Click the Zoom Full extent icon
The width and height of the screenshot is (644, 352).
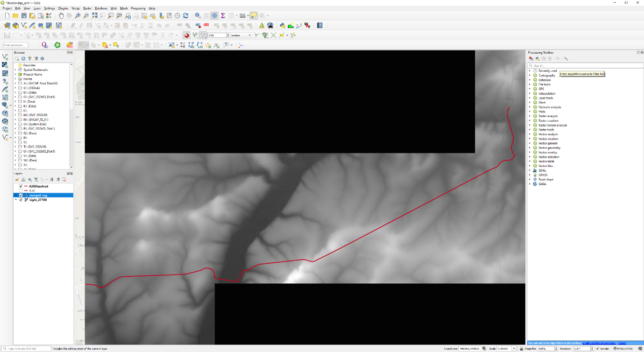(x=95, y=16)
